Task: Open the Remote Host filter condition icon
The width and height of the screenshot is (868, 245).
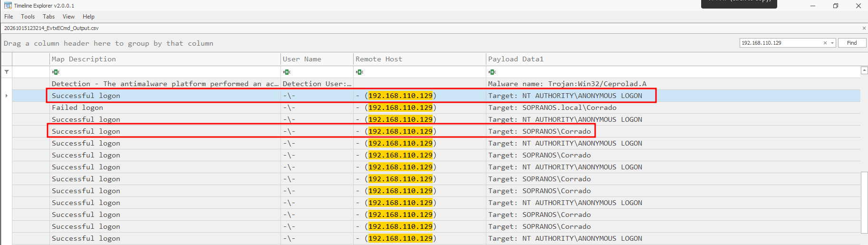Action: [359, 72]
